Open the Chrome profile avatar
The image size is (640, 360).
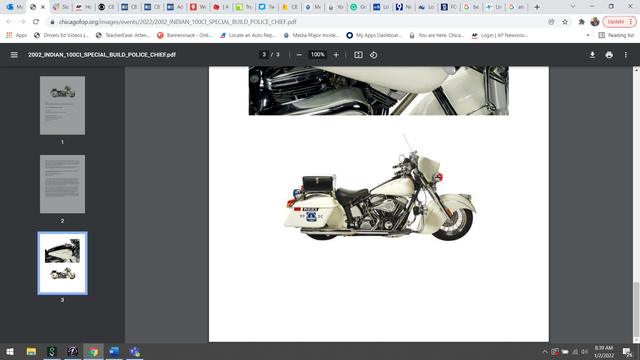pos(595,22)
